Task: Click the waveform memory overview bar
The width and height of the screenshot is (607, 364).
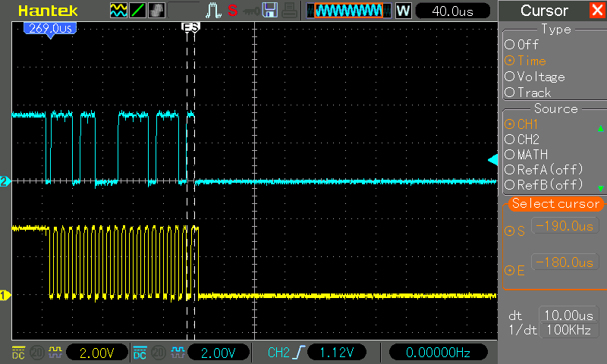Action: [349, 11]
